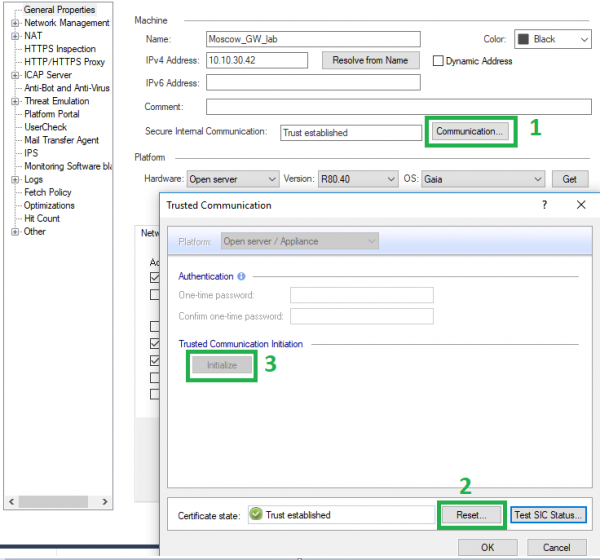
Task: Click the green Trust established checkmark icon
Action: 257,515
